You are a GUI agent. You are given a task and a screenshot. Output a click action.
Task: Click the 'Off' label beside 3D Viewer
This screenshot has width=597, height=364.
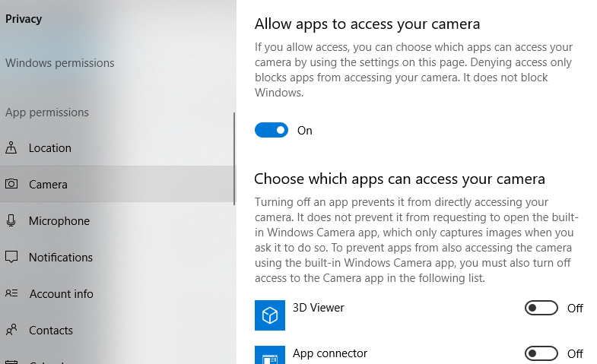tap(575, 308)
